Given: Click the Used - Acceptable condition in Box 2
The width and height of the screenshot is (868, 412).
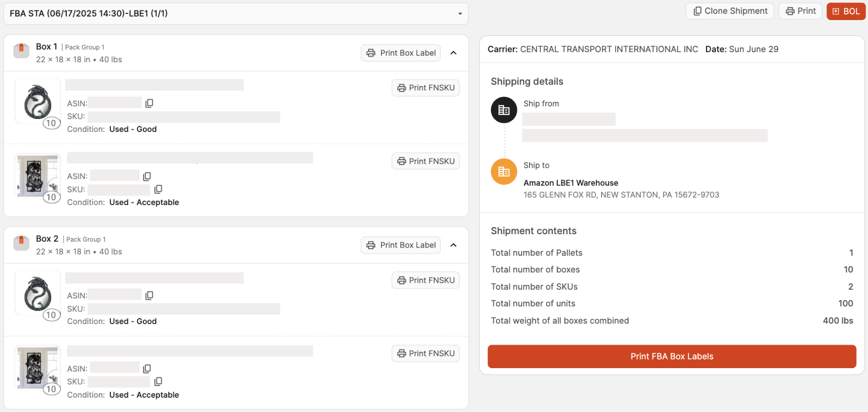Looking at the screenshot, I should tap(144, 395).
